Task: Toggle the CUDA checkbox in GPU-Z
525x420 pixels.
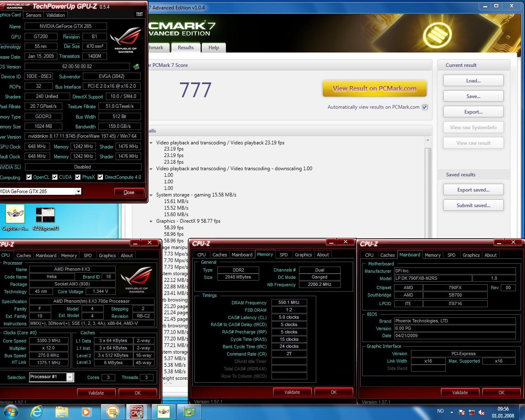Action: pos(55,177)
